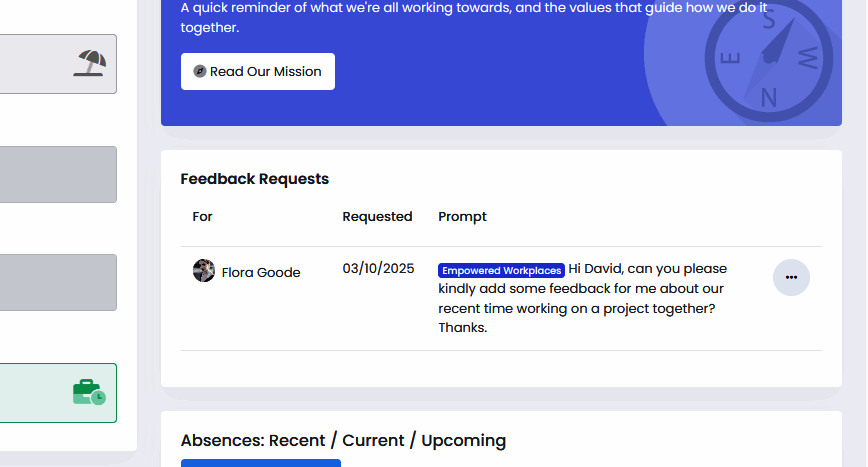
Task: Click the beach umbrella icon
Action: click(x=90, y=63)
